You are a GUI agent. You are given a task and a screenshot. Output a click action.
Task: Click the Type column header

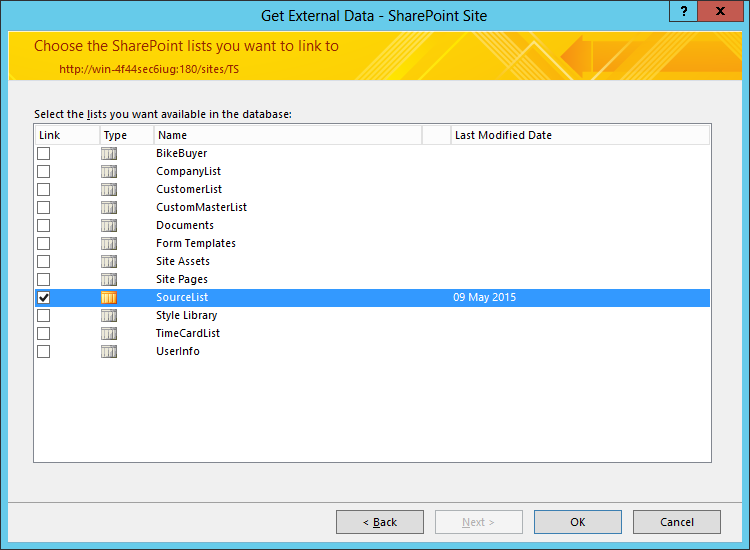(x=127, y=135)
